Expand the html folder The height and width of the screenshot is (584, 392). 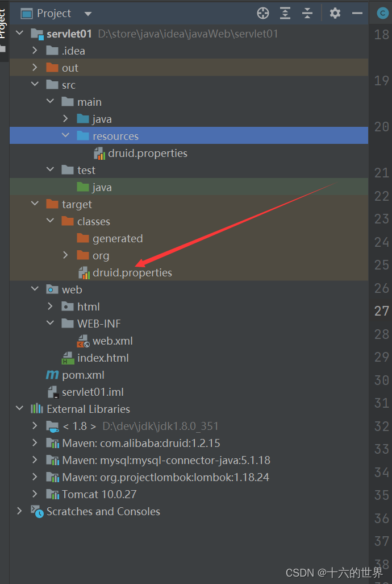pyautogui.click(x=50, y=307)
